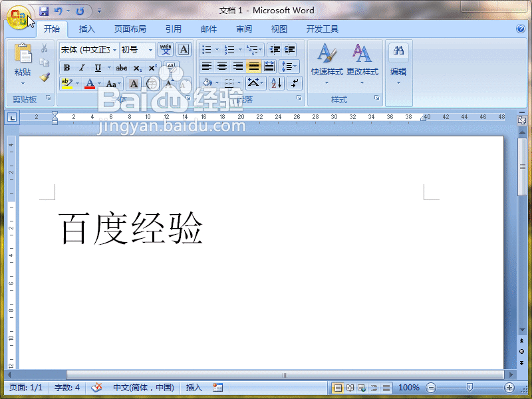Open Word help question mark
Viewport: 532px width, 399px height.
(x=521, y=29)
